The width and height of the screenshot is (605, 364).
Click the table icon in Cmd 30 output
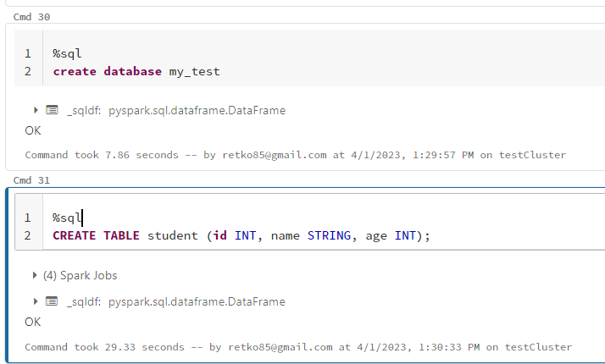pos(52,110)
